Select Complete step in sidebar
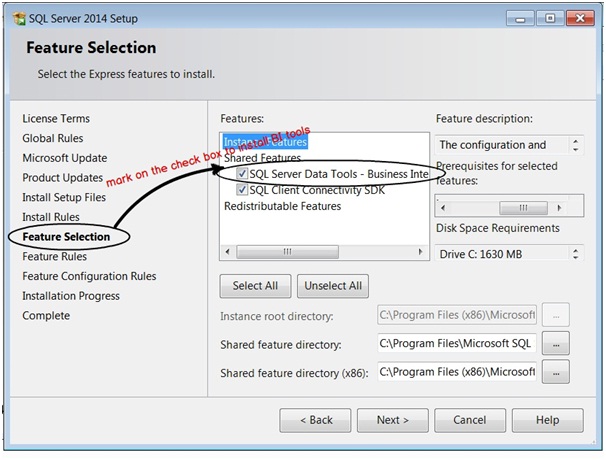Image resolution: width=606 pixels, height=460 pixels. click(x=46, y=315)
